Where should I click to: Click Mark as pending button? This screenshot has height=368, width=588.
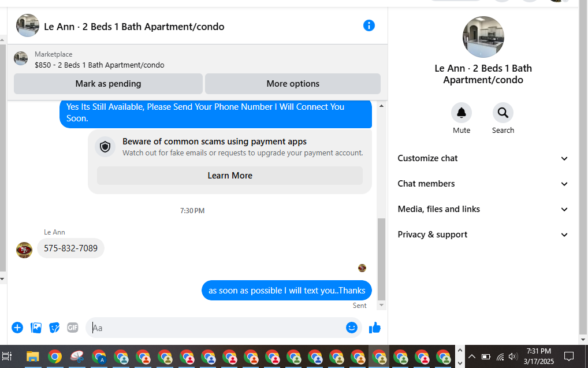coord(108,84)
